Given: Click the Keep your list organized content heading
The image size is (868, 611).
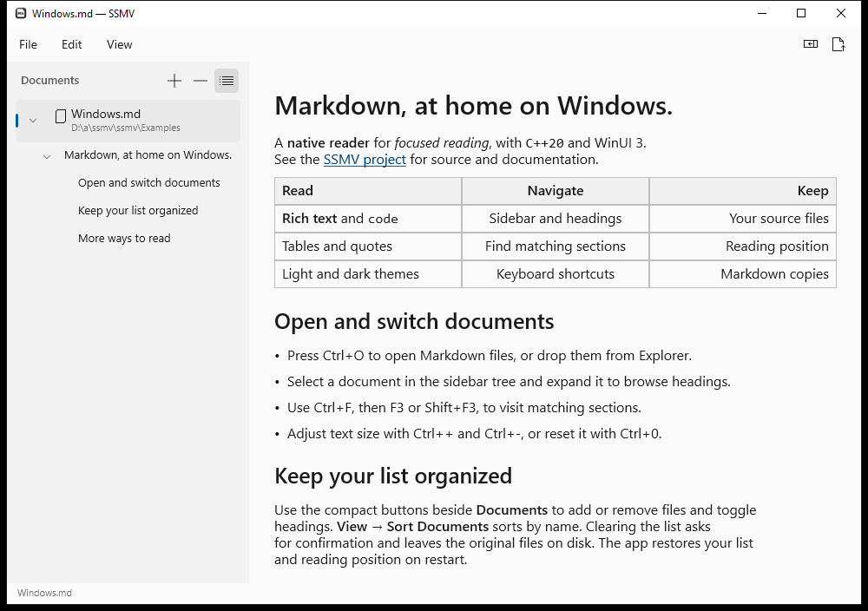Looking at the screenshot, I should (x=393, y=476).
